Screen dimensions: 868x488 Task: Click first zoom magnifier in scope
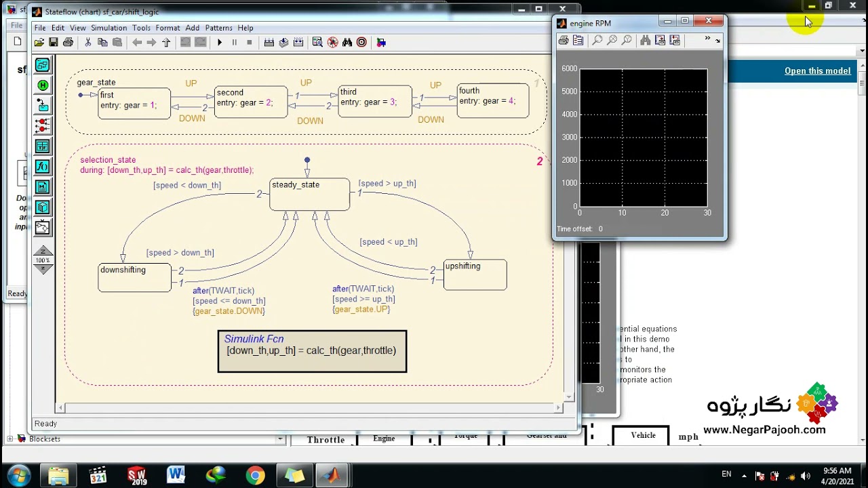tap(597, 41)
